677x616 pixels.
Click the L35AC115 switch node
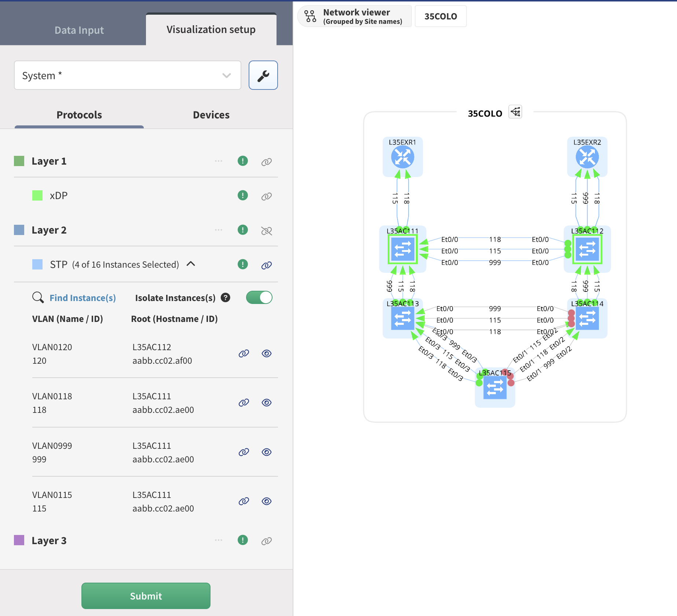[495, 388]
